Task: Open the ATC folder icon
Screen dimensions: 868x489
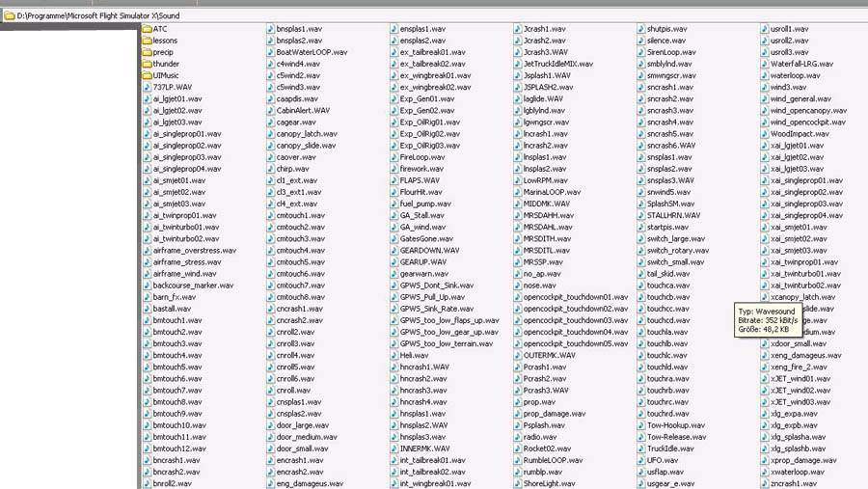Action: [x=147, y=29]
